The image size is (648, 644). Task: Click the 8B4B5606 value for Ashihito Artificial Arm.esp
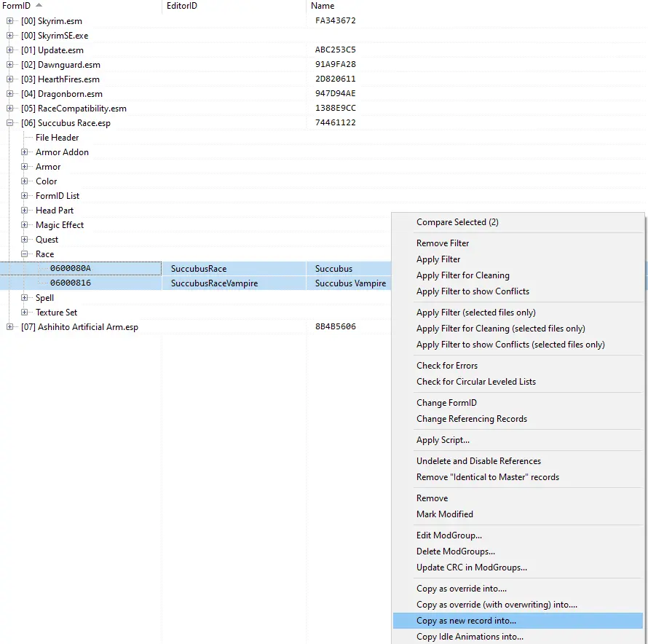point(335,327)
